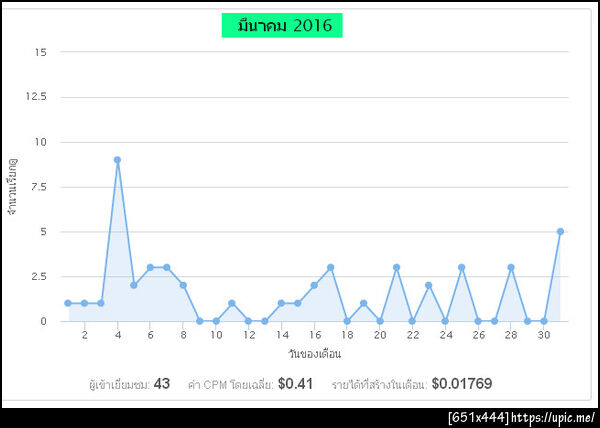
Task: Click the รายได้ที่สร้างในเดือน revenue label
Action: (379, 385)
